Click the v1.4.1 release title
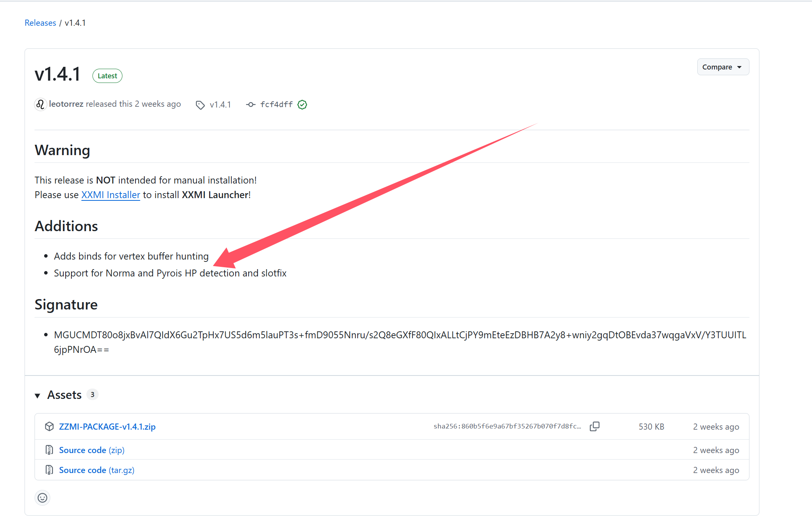Image resolution: width=812 pixels, height=531 pixels. (58, 74)
